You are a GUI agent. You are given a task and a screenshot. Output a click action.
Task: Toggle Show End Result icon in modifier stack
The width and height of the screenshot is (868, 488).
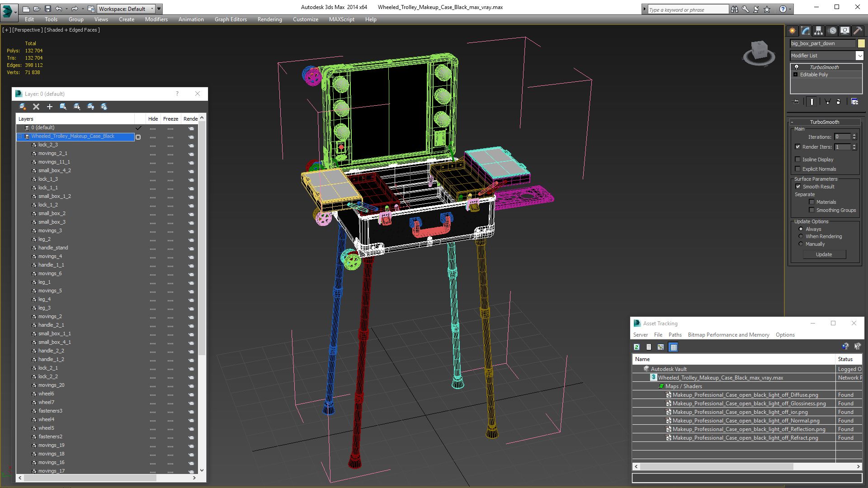click(x=812, y=102)
